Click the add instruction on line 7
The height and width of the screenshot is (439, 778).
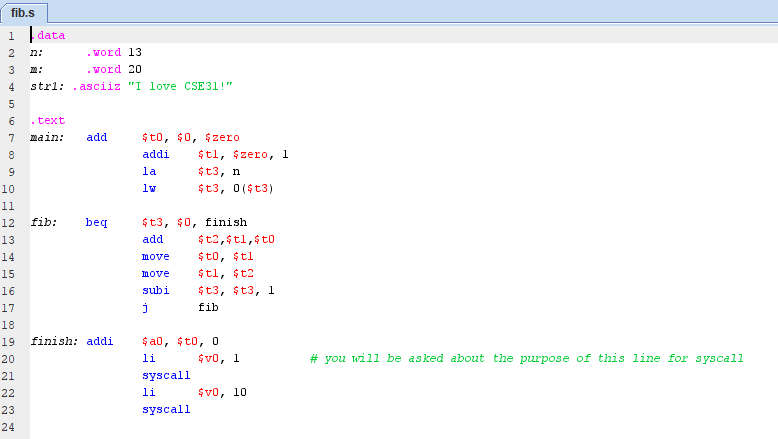pos(97,137)
